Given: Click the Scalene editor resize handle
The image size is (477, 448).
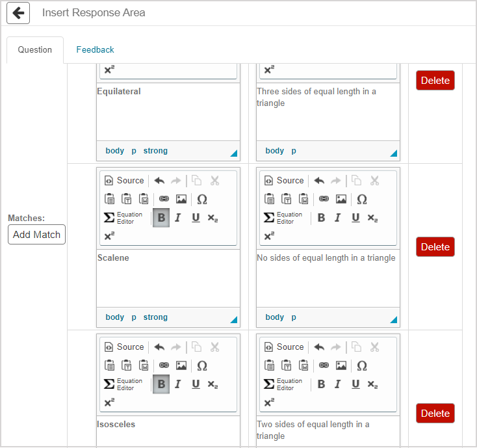Looking at the screenshot, I should coord(233,319).
